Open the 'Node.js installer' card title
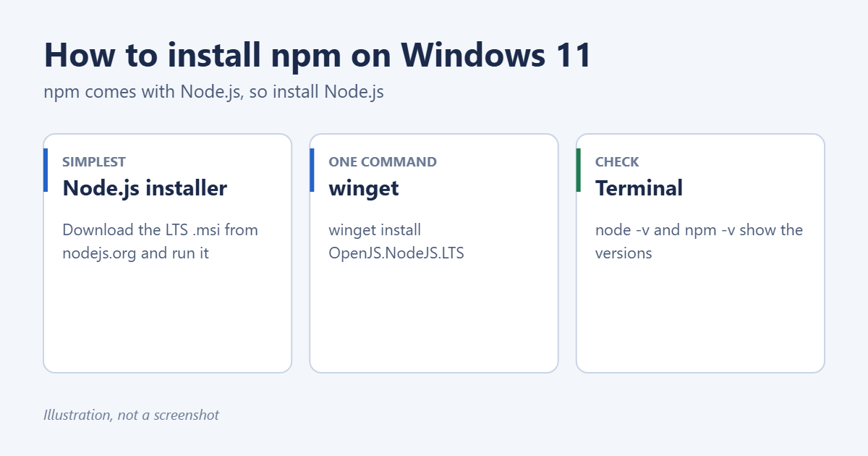 145,188
